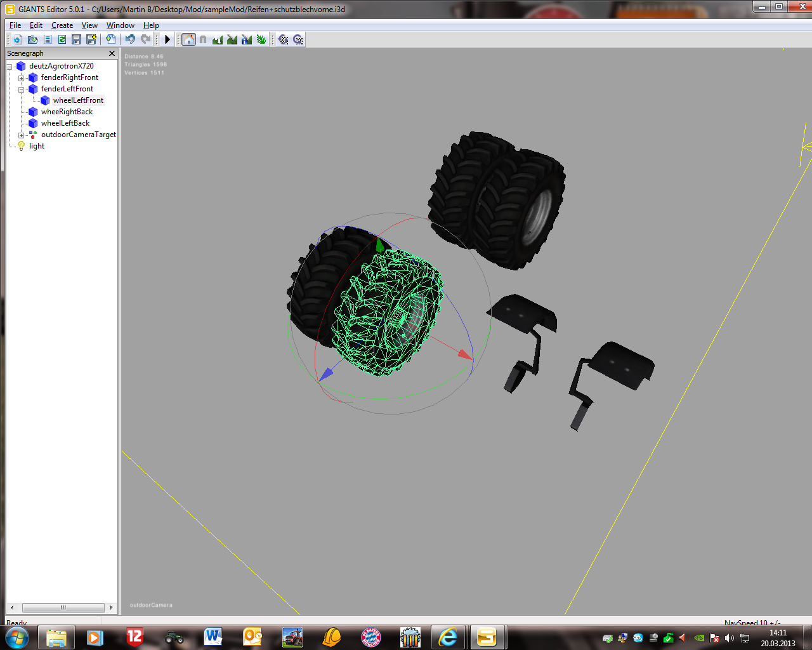Image resolution: width=812 pixels, height=650 pixels.
Task: Open Microsoft Word from the taskbar
Action: tap(213, 637)
